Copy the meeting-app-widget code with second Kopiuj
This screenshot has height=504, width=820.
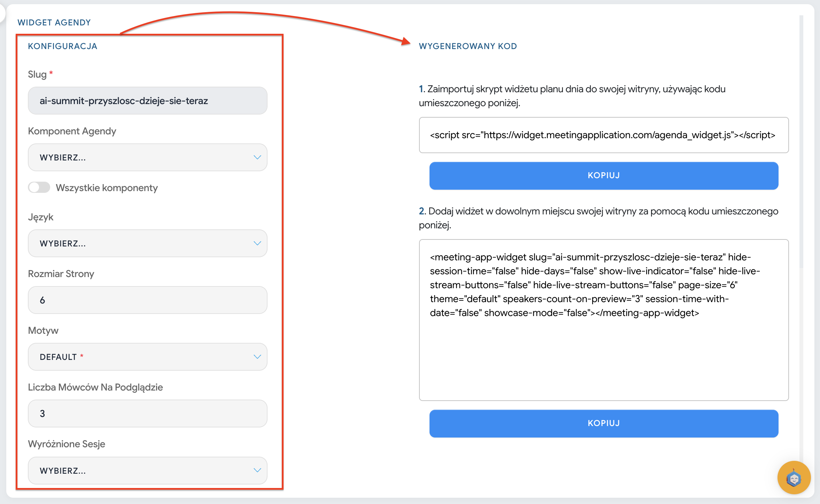[x=603, y=423]
